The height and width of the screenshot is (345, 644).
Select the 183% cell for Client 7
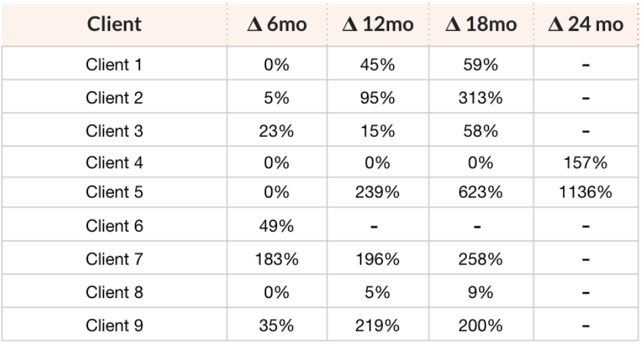pyautogui.click(x=277, y=260)
